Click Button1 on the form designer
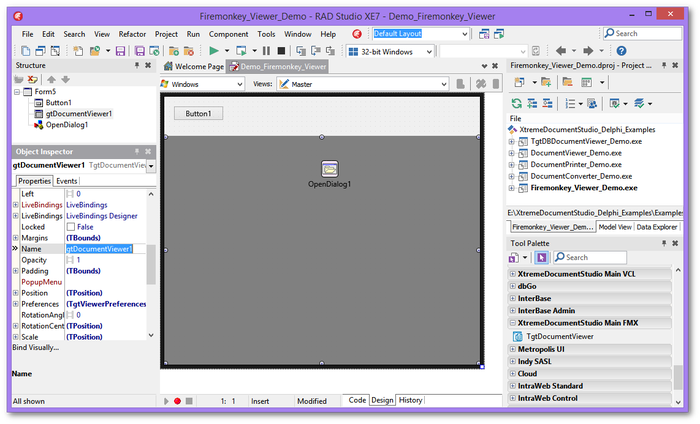The height and width of the screenshot is (424, 700). tap(198, 114)
